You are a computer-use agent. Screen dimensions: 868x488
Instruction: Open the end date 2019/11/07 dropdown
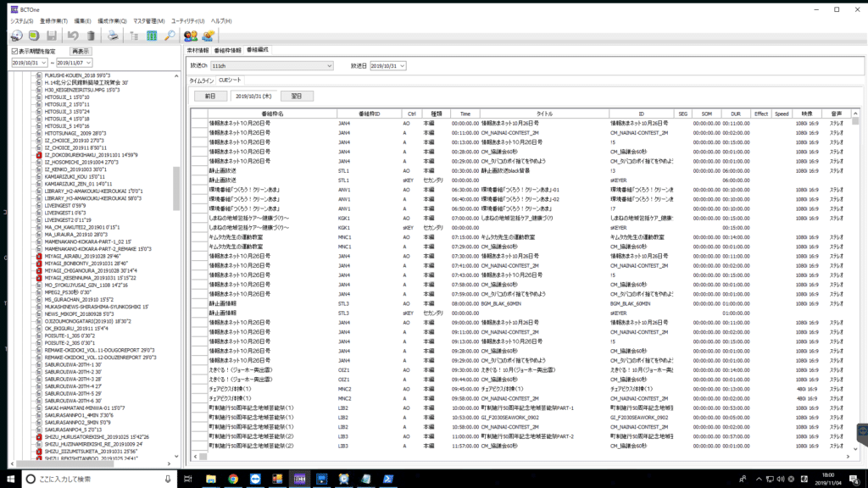coord(88,63)
